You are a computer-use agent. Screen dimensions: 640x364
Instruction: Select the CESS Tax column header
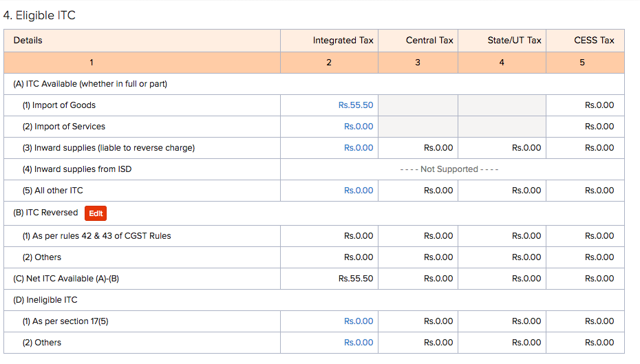click(594, 41)
